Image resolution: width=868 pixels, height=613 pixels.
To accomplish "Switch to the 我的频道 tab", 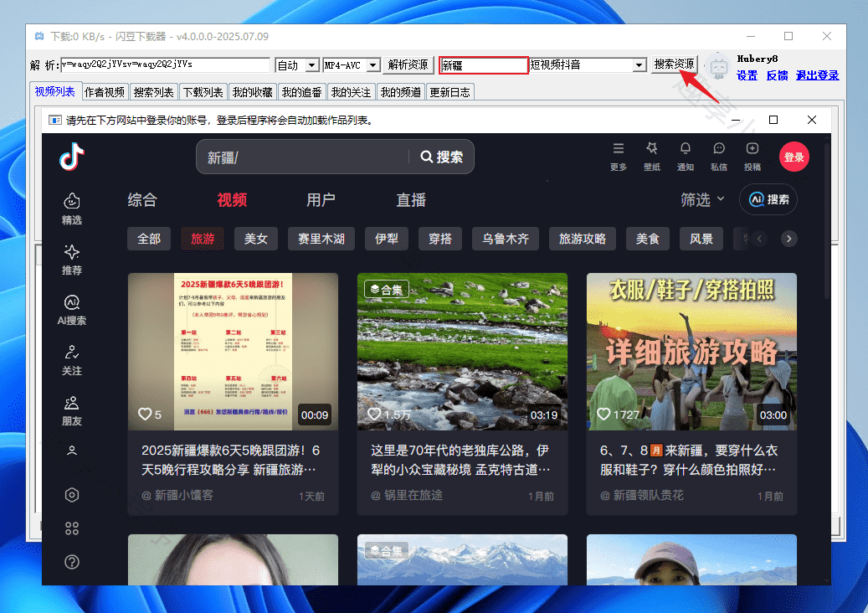I will tap(401, 92).
